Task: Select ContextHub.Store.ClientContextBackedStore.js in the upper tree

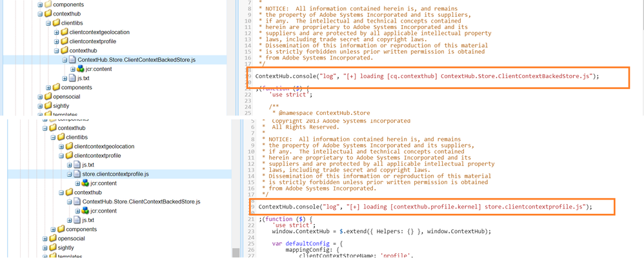Action: [136, 60]
